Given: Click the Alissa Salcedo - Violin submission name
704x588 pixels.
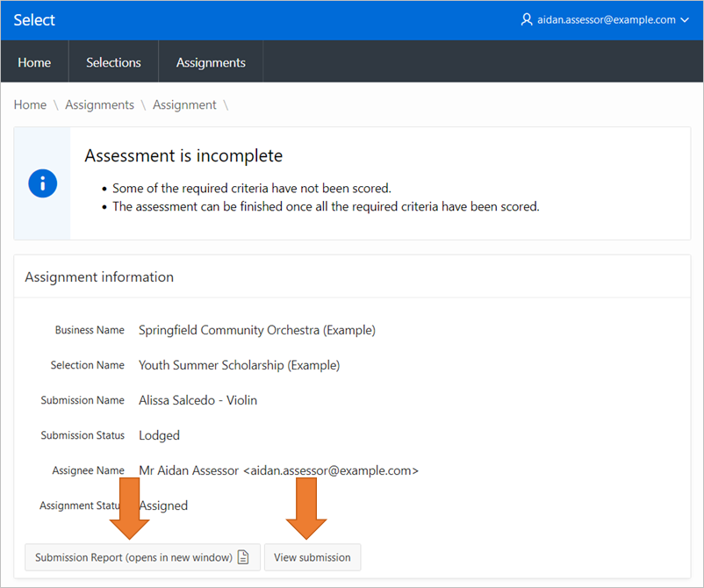Looking at the screenshot, I should tap(198, 400).
